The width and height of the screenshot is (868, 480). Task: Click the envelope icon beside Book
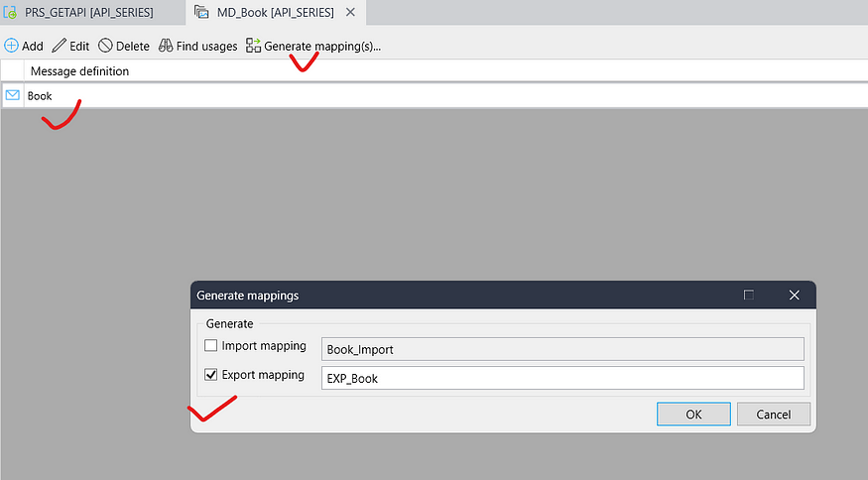pos(13,96)
